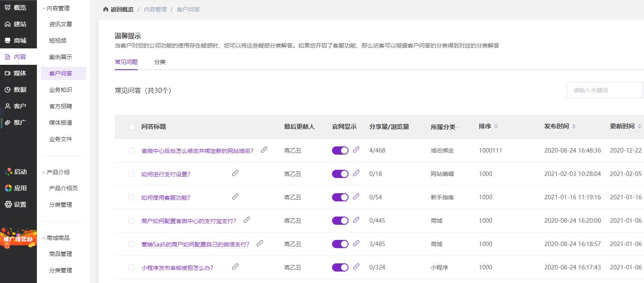The height and width of the screenshot is (283, 644).
Task: Turn off 官网显示 for 如何使用客服功能?
Action: pyautogui.click(x=340, y=197)
